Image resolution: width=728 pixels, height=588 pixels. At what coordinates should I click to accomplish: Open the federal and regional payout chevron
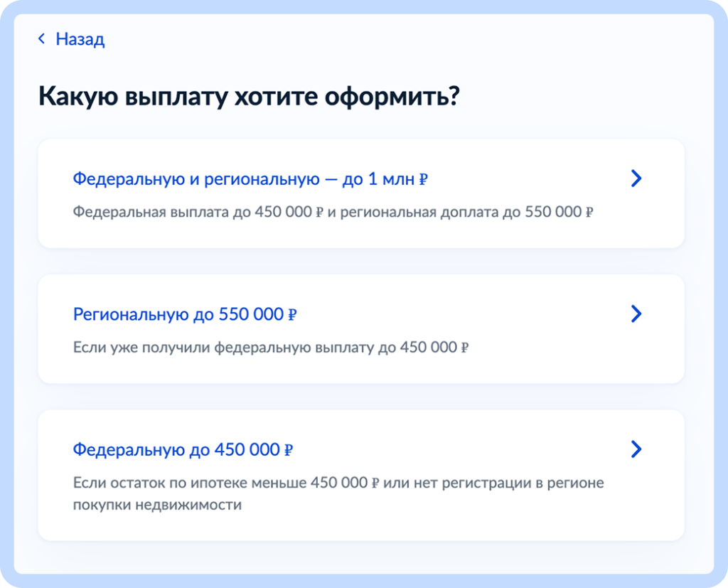[636, 178]
